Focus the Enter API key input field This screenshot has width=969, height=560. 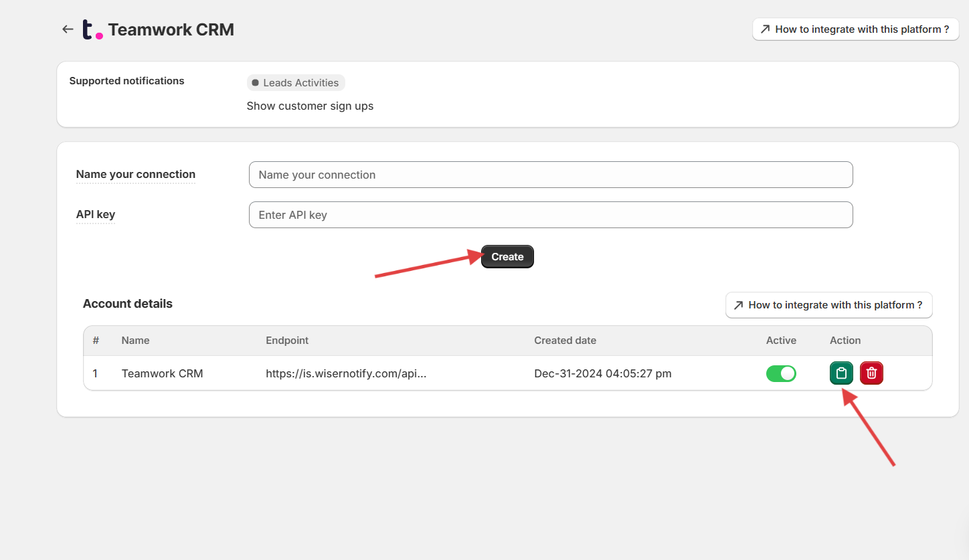point(550,215)
